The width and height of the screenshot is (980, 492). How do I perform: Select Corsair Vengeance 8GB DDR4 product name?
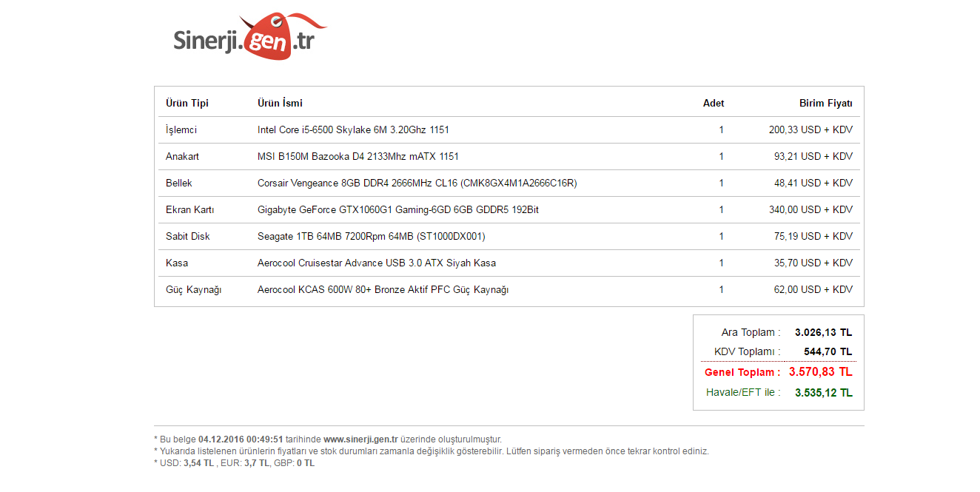pos(417,183)
